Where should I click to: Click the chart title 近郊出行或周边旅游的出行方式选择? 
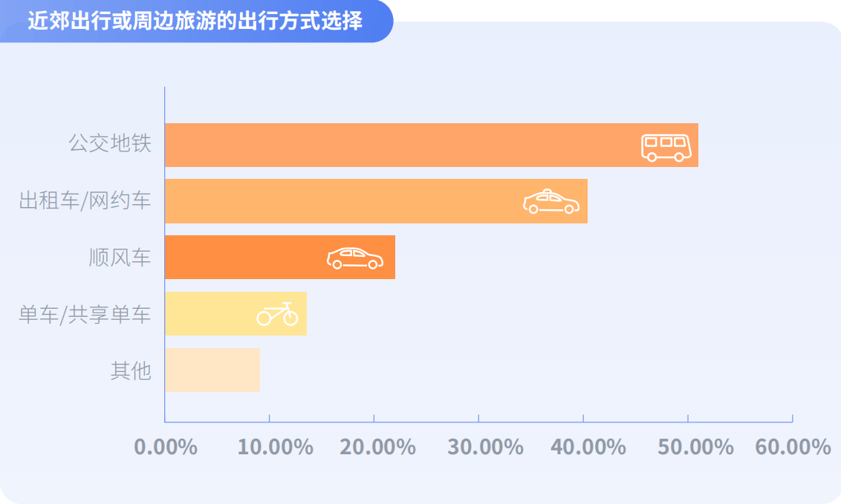pos(195,21)
